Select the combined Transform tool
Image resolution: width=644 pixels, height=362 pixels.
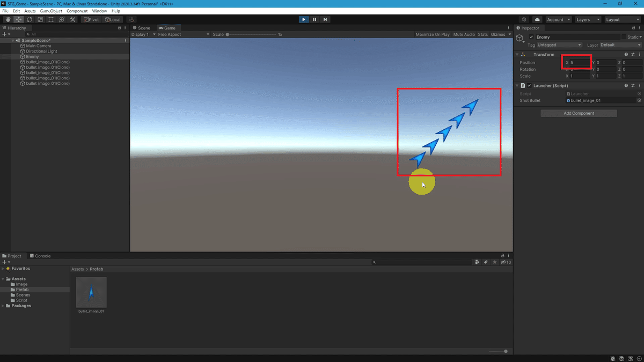(x=62, y=20)
